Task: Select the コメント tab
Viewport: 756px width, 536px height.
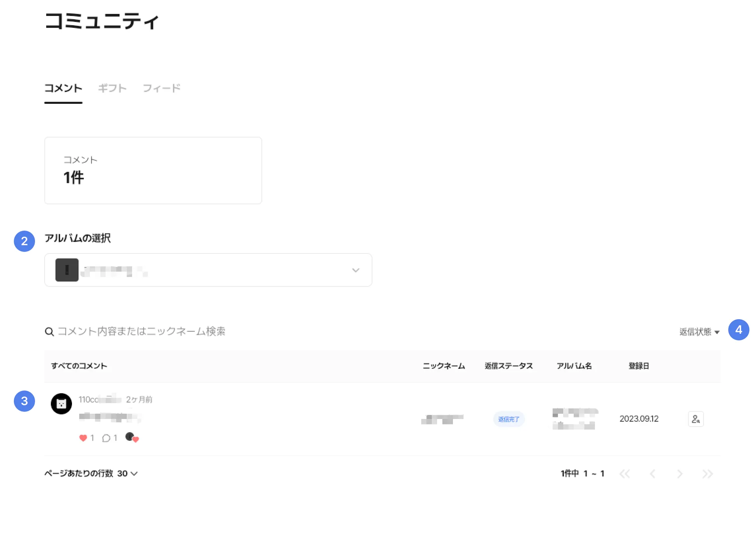Action: 63,88
